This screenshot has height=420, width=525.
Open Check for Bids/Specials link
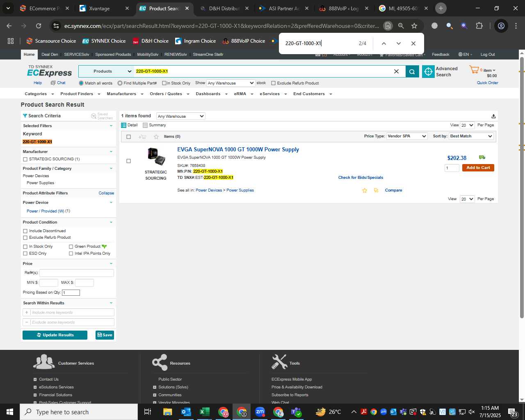pos(361,178)
